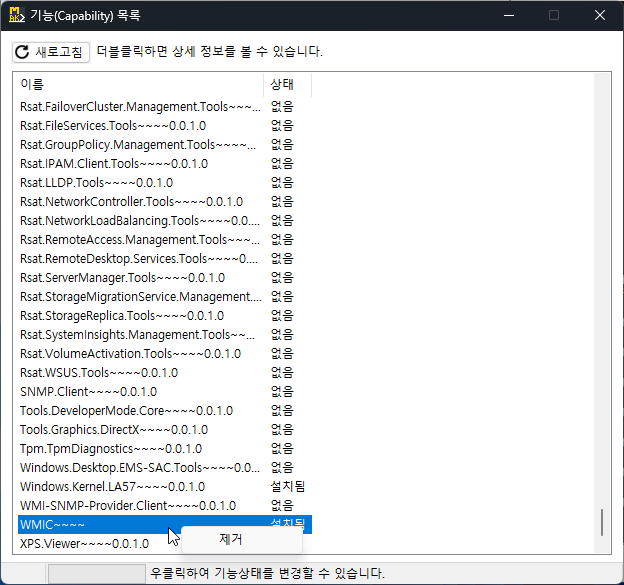Open the app icon in the title bar
This screenshot has width=624, height=585.
coord(17,15)
